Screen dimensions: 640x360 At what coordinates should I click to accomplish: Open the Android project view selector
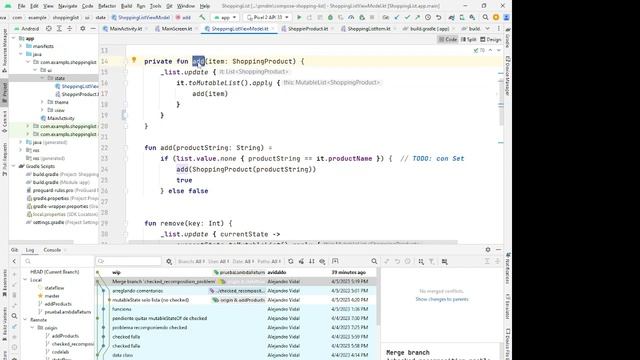click(27, 29)
